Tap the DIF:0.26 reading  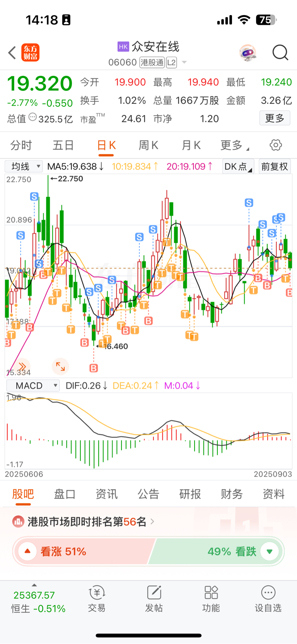pyautogui.click(x=86, y=386)
